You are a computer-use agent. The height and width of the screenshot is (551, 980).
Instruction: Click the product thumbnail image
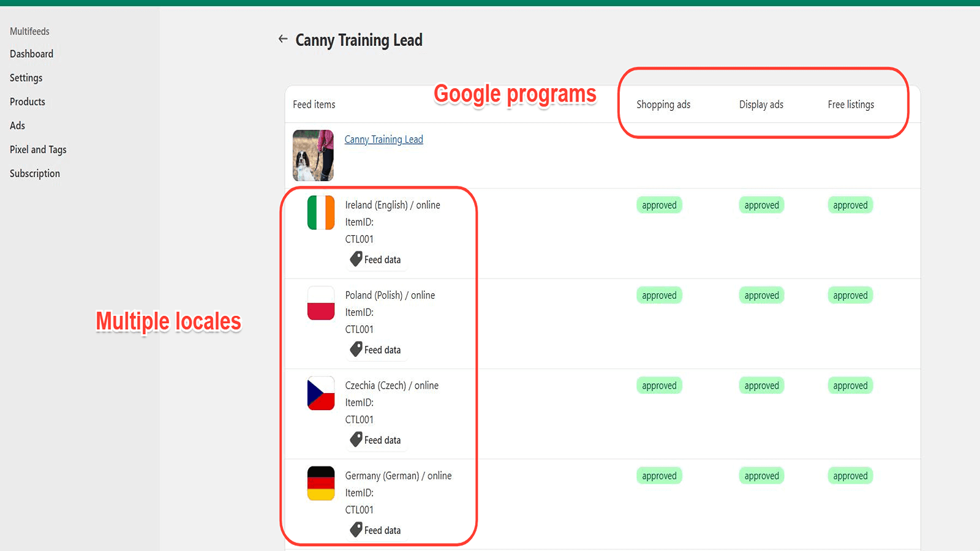point(313,156)
